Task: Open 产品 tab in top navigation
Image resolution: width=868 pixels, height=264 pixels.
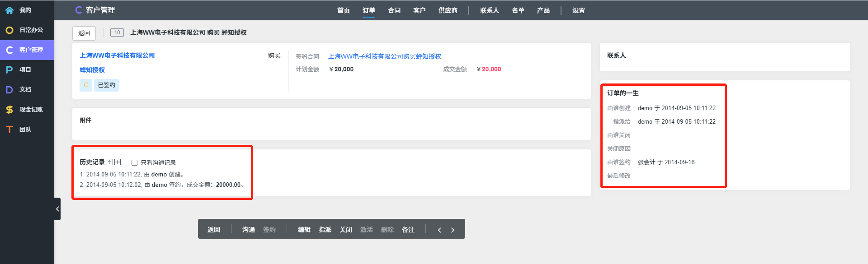Action: tap(543, 10)
